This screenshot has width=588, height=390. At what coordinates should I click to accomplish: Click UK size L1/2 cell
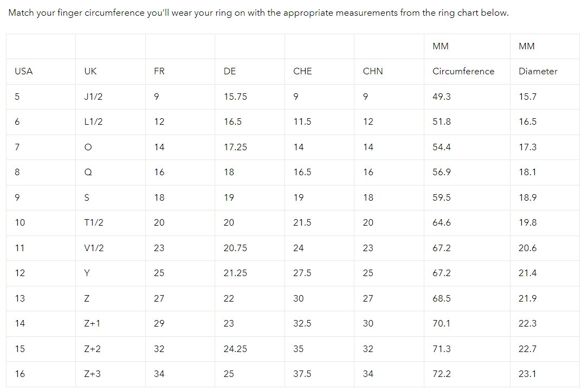point(93,122)
